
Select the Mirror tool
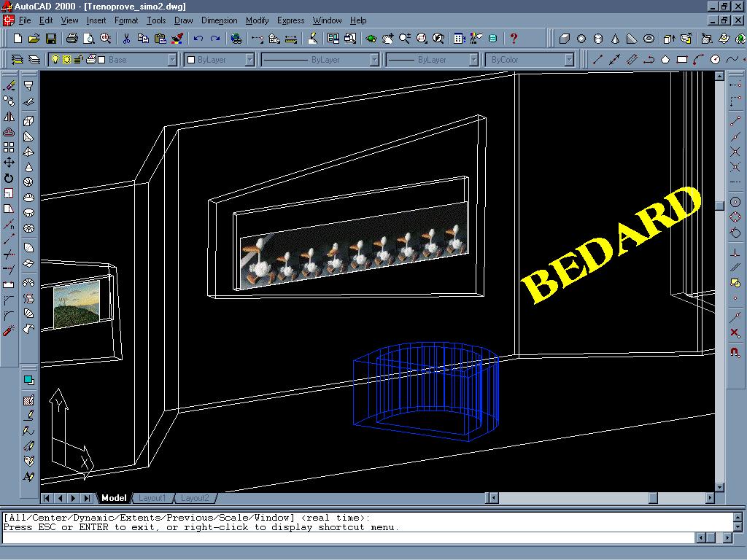[x=9, y=117]
